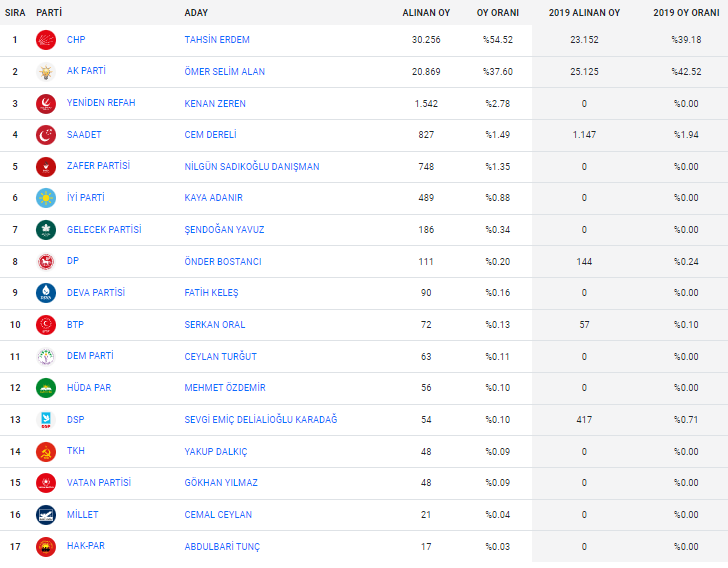Open the DEM PARTİ party link
Viewport: 728px width, 568px height.
pos(90,356)
